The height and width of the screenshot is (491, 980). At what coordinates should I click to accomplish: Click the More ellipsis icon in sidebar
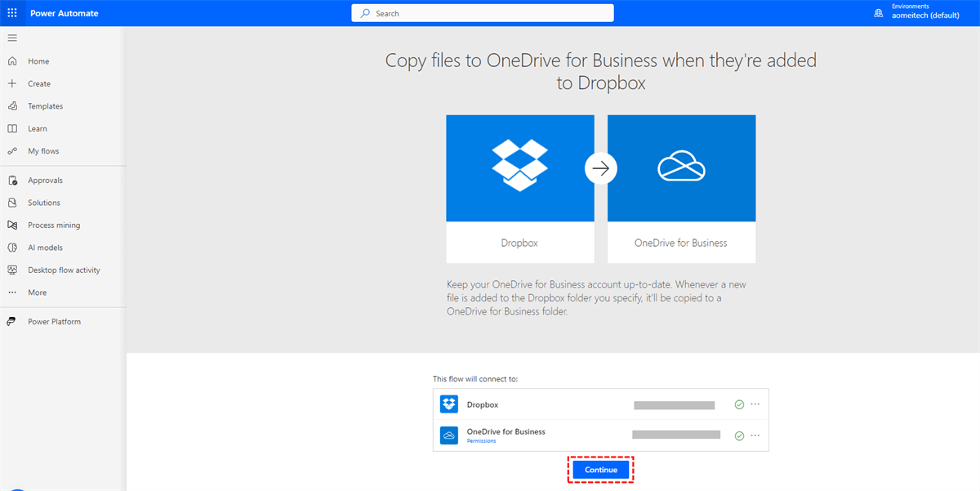(11, 292)
